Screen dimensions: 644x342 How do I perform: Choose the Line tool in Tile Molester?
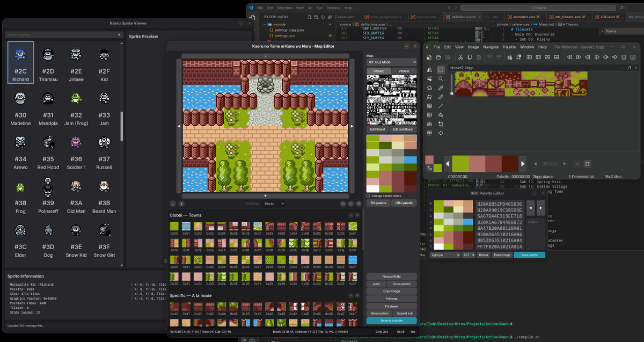click(x=441, y=106)
